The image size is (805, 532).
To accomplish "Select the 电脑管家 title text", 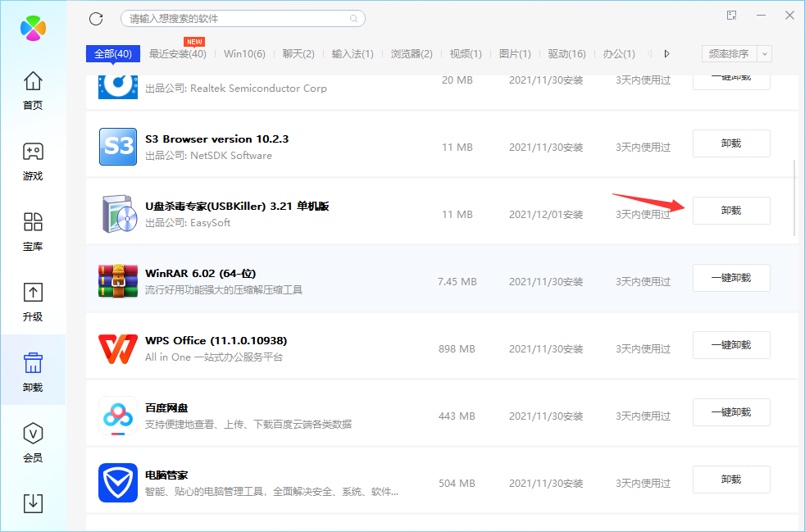I will 167,475.
